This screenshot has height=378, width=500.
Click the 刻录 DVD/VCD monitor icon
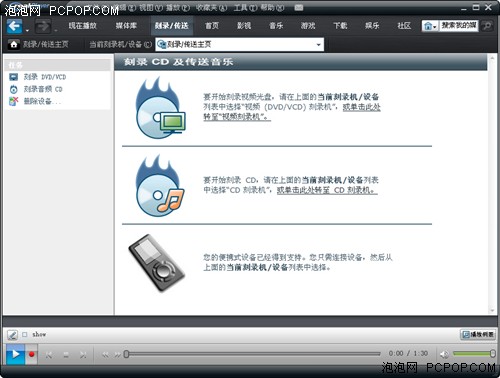tap(13, 77)
